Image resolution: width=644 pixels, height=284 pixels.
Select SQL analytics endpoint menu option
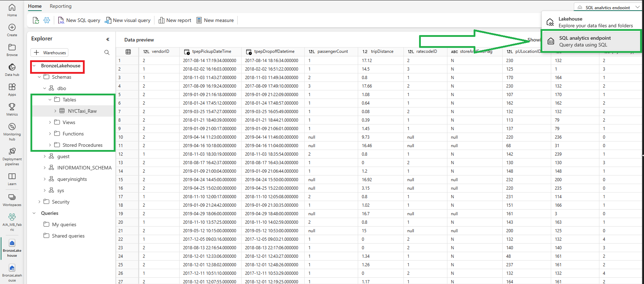(x=592, y=41)
